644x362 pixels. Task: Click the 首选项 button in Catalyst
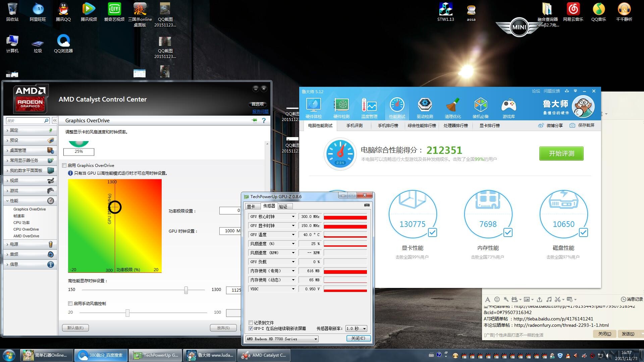[x=258, y=104]
